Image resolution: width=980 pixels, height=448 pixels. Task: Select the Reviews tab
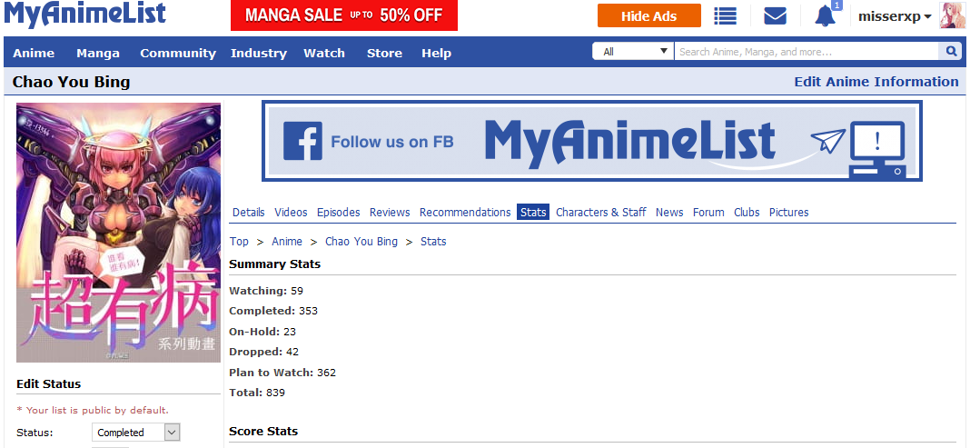[x=390, y=213]
